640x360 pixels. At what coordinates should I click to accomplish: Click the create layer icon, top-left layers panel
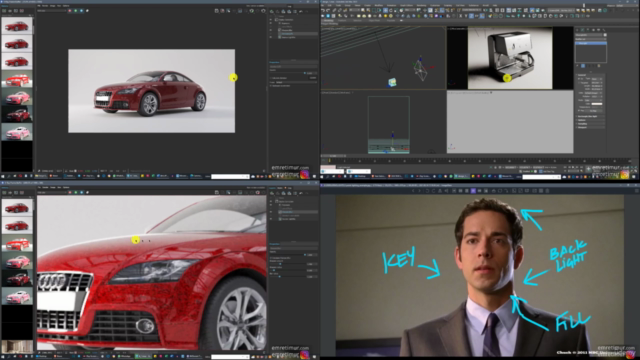click(x=272, y=11)
